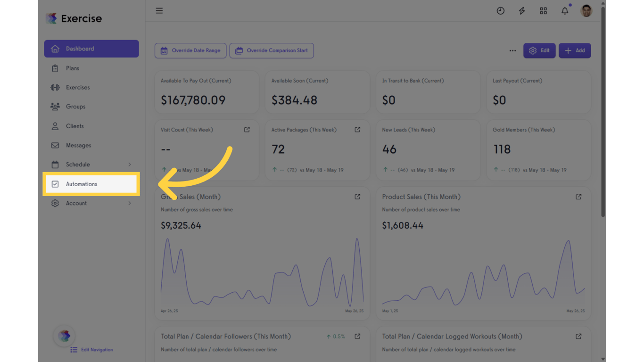Open Visit Count widget in new view
Image resolution: width=644 pixels, height=362 pixels.
[x=247, y=129]
